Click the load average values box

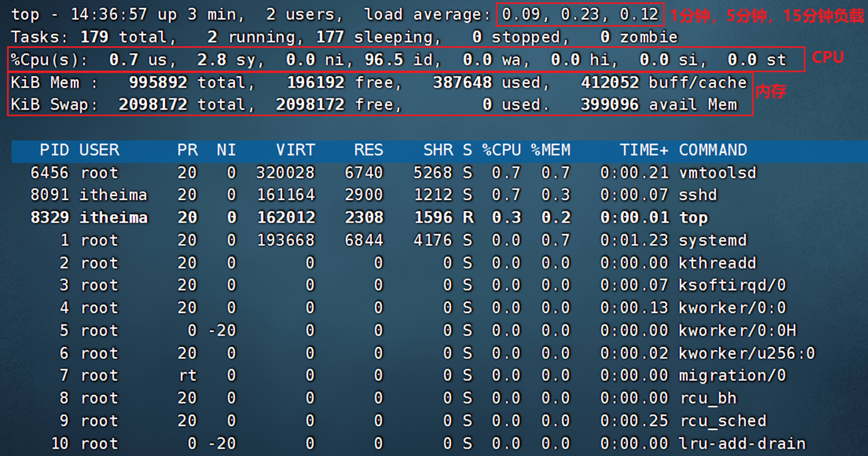pyautogui.click(x=579, y=14)
